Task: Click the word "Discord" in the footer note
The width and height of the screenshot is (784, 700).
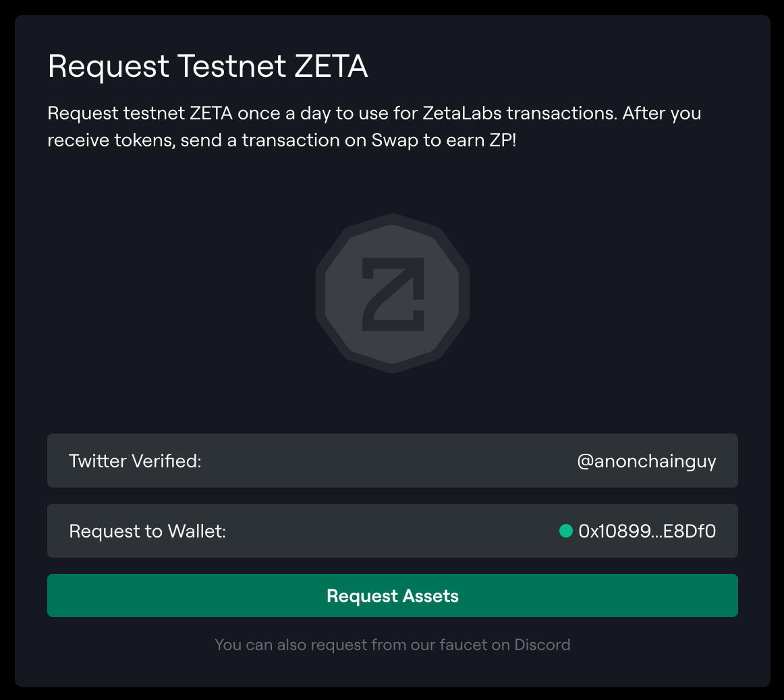Action: pos(542,645)
